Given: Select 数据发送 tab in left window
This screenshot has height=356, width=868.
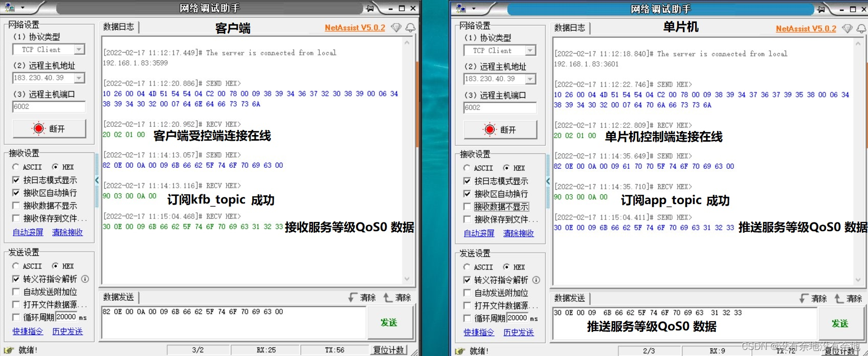Looking at the screenshot, I should click(119, 297).
